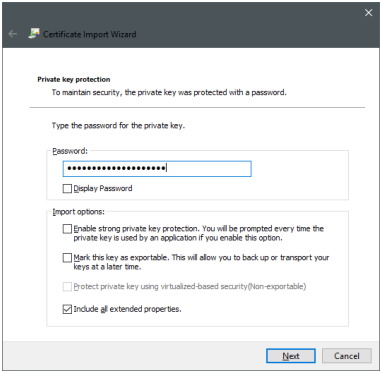Focus the Password input field
Screen dimensions: 382x373
pyautogui.click(x=157, y=169)
